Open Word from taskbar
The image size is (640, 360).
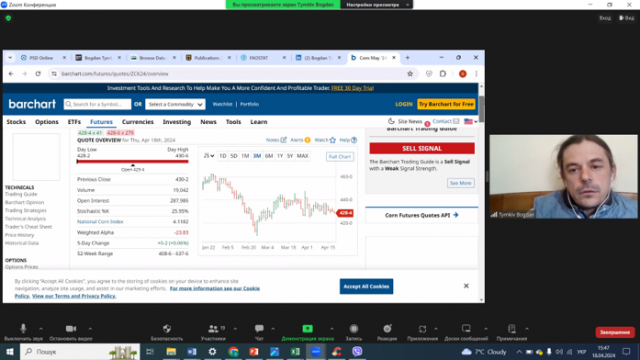pyautogui.click(x=192, y=351)
